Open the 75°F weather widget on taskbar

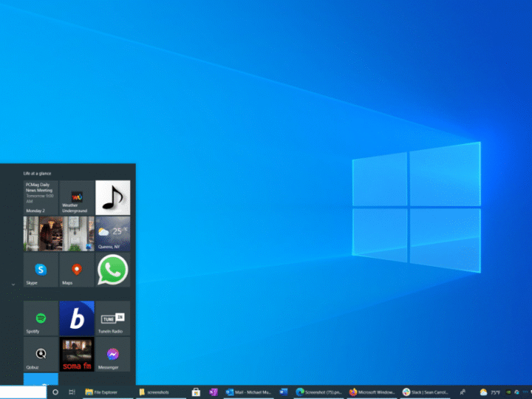(x=491, y=392)
